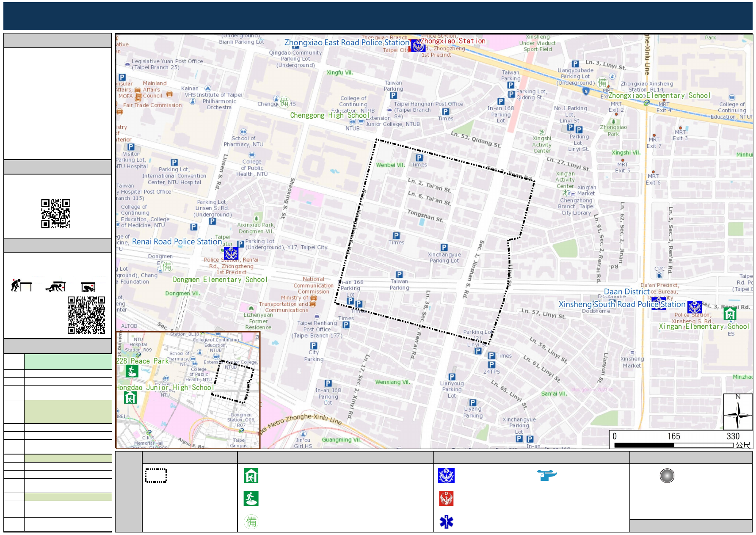Click the City Parking P icon
Screen dimensions: 756x535
[x=314, y=346]
